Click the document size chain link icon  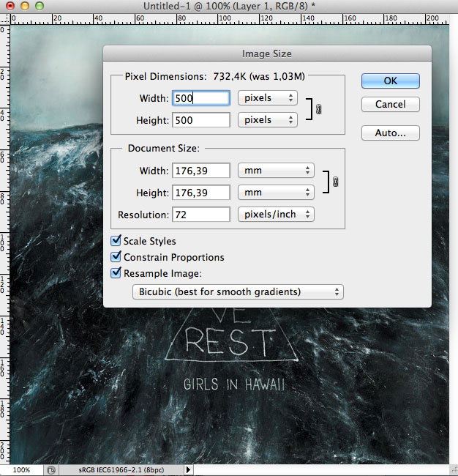336,182
